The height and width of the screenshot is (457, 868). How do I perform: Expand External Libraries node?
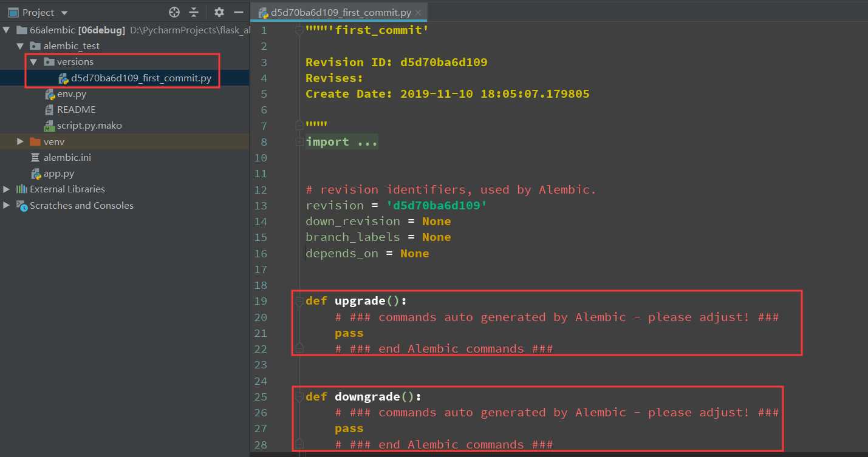[7, 189]
